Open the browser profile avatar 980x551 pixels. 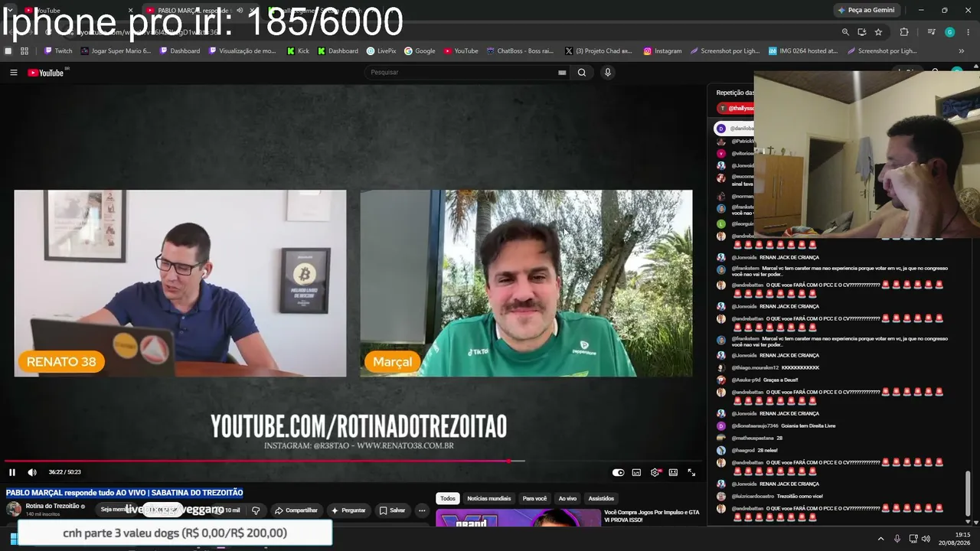pos(949,32)
